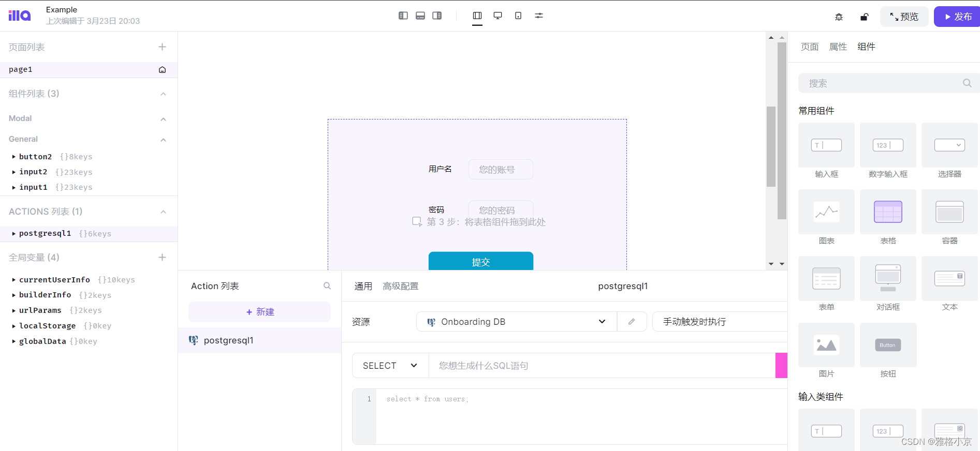Click the component 搜索 search field
The height and width of the screenshot is (451, 980).
coord(889,83)
